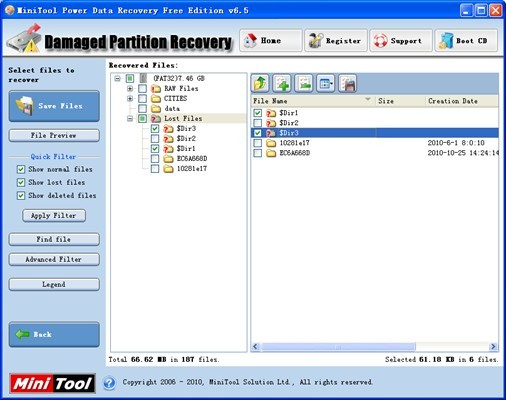Sort by Size column header
The height and width of the screenshot is (400, 506).
[400, 101]
